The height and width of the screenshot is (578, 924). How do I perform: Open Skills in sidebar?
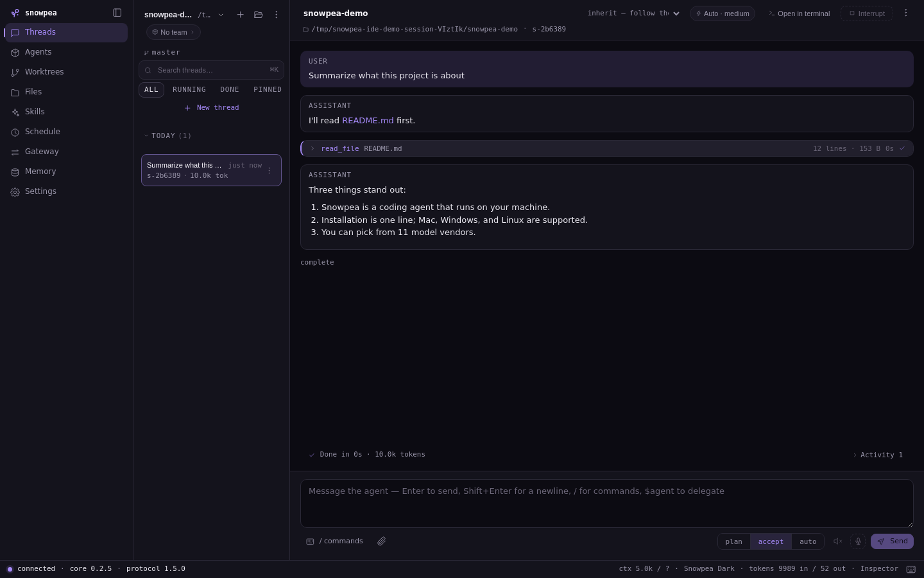(x=66, y=112)
